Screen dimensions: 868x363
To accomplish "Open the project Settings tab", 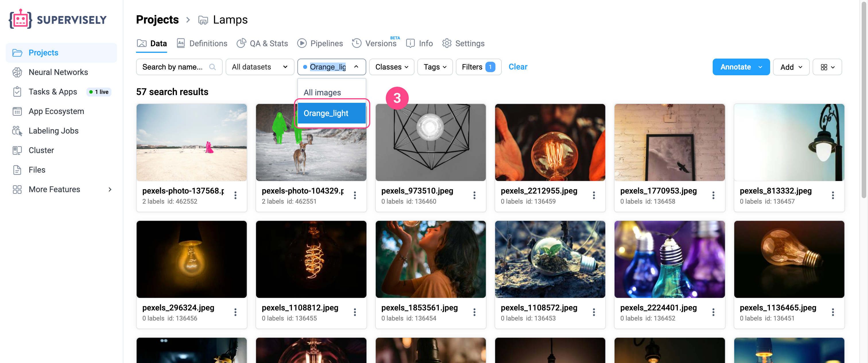I will pos(463,43).
